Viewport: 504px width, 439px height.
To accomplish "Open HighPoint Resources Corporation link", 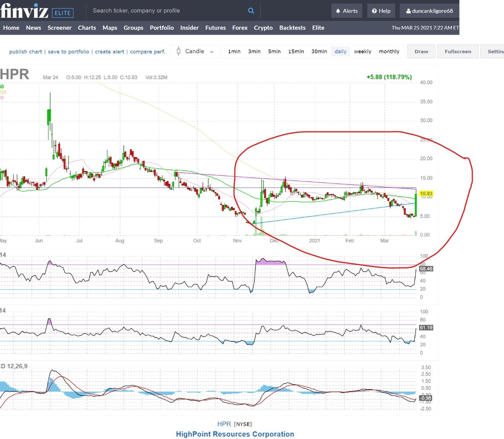I will 235,434.
